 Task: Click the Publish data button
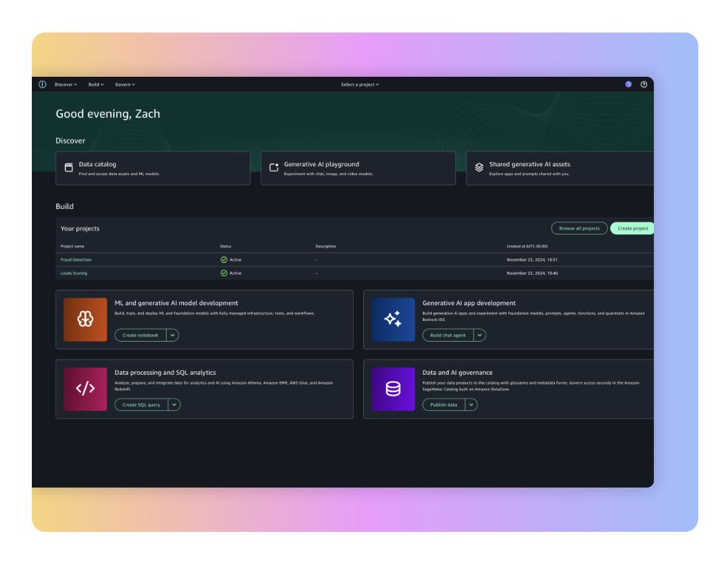[x=444, y=405]
